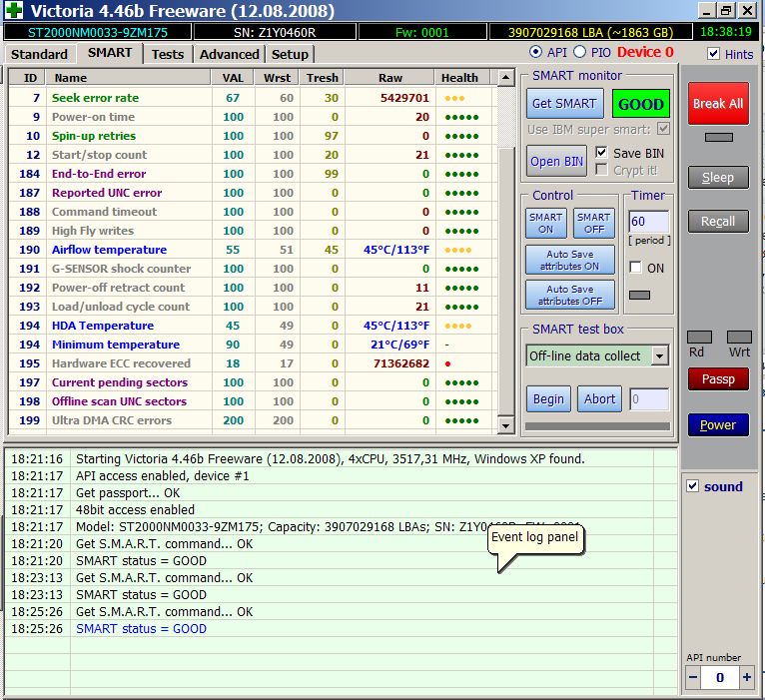Click the Timer indicator below ON checkbox
The width and height of the screenshot is (765, 700).
[x=639, y=295]
